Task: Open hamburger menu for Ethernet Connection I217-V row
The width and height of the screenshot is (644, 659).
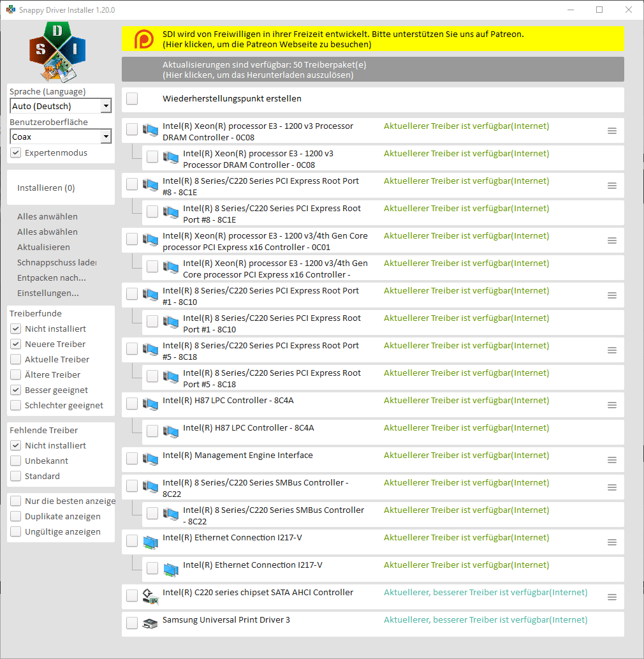Action: tap(612, 543)
